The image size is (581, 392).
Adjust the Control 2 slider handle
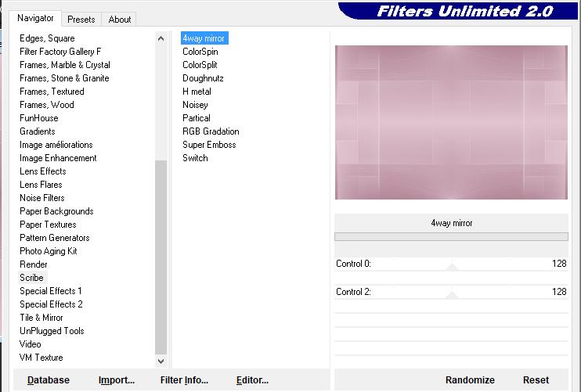(452, 295)
